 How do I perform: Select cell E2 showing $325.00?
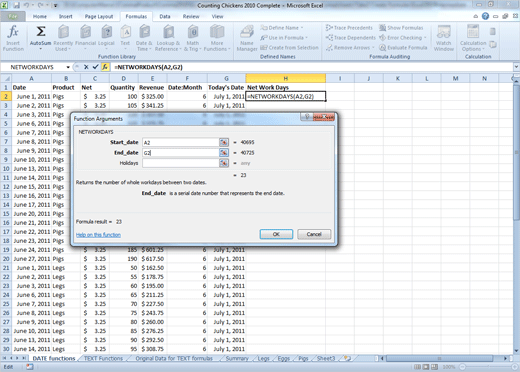pyautogui.click(x=152, y=96)
